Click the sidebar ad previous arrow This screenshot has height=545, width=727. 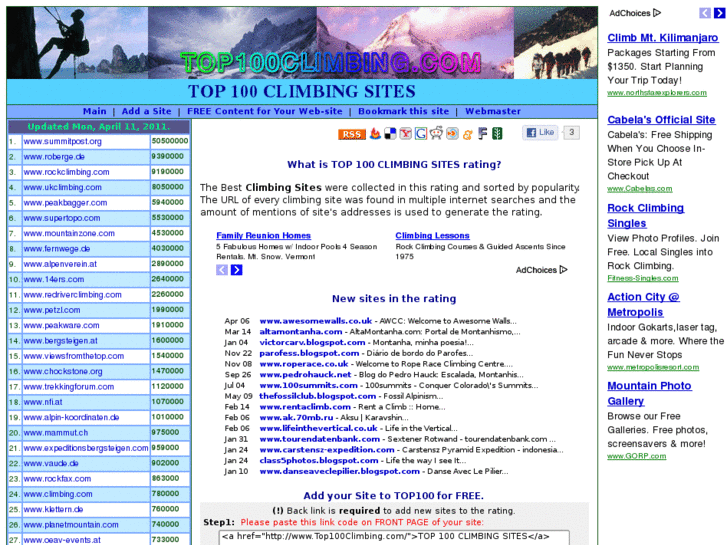pyautogui.click(x=705, y=13)
